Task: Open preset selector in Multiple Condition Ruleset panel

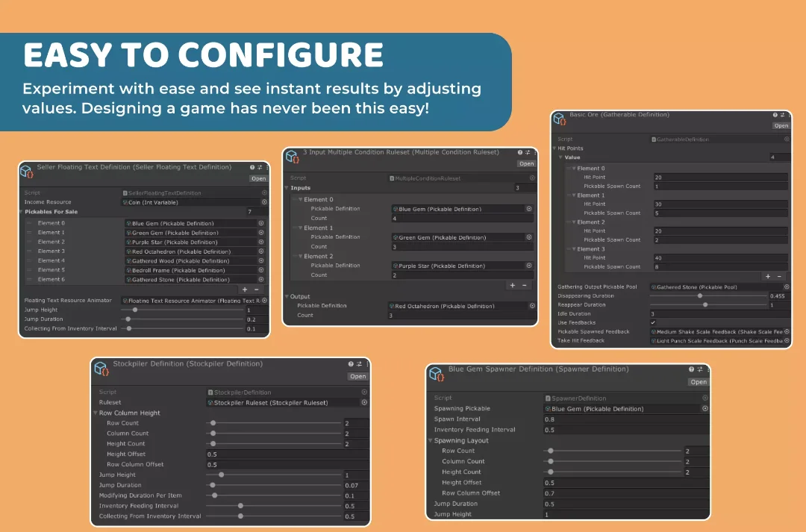Action: (528, 152)
